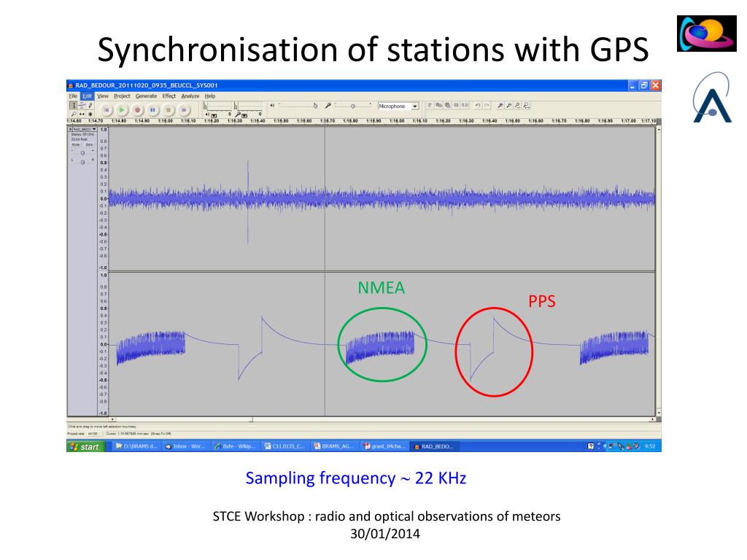Switch to D:\BRAMS taskbar window
The image size is (747, 560).
(x=136, y=446)
